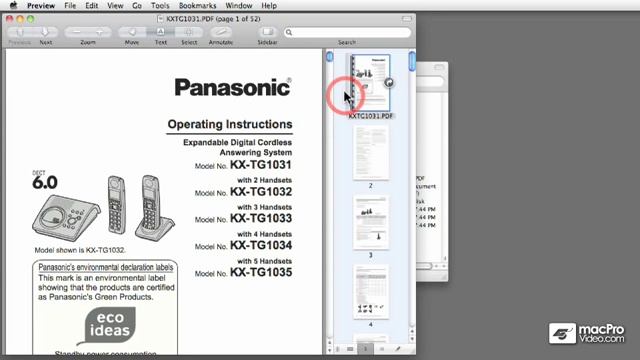Click the DECT 6.0 logo
Screen dimensions: 640x360
44,180
